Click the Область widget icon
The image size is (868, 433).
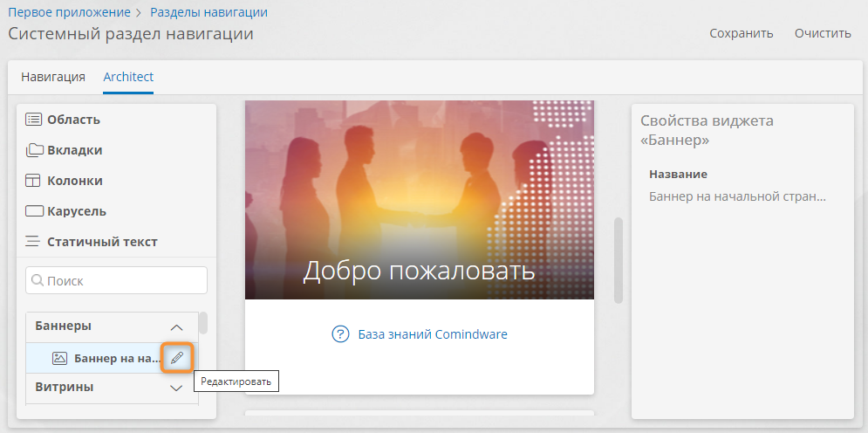(x=34, y=120)
